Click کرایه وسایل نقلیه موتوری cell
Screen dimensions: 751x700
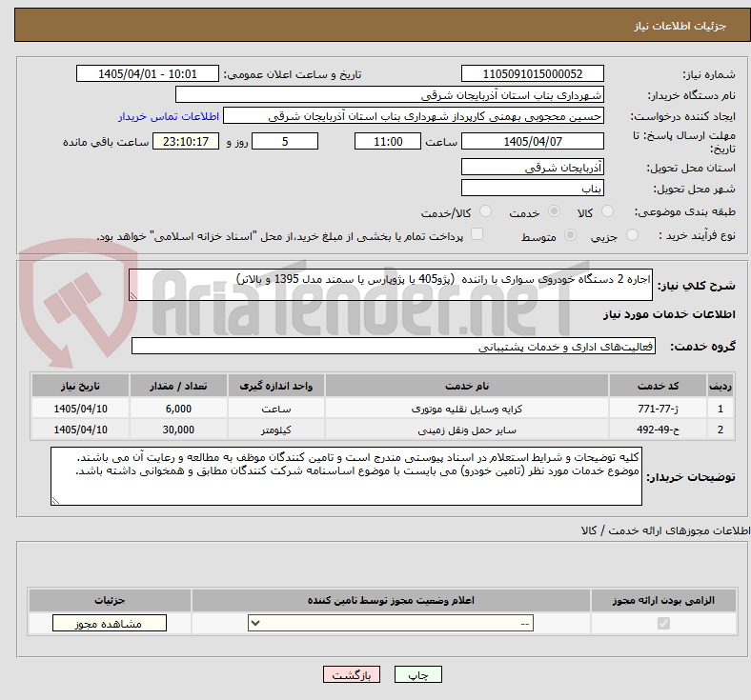coord(467,409)
